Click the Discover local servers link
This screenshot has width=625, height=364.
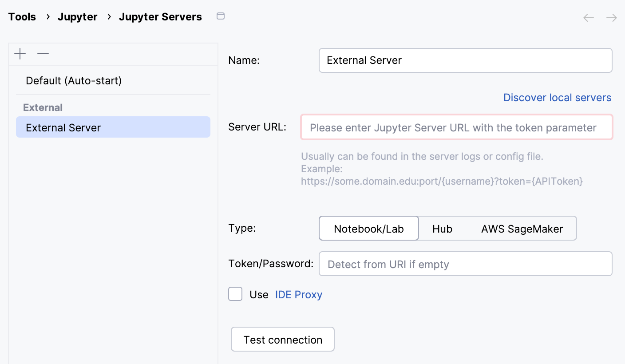(557, 97)
